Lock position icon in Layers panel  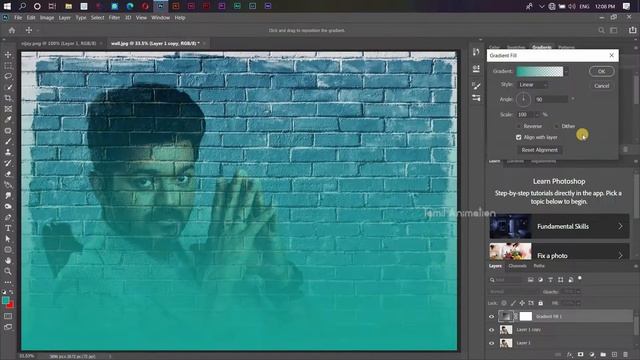pyautogui.click(x=522, y=303)
